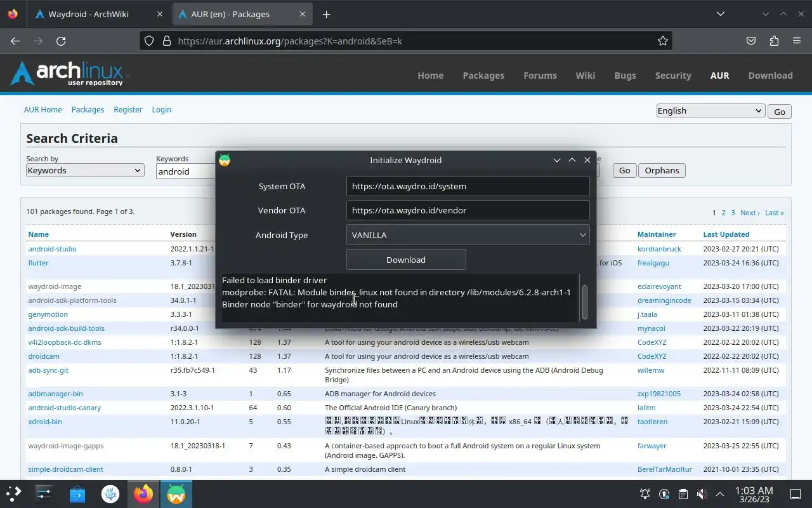
Task: Go to results page 2
Action: (x=723, y=213)
